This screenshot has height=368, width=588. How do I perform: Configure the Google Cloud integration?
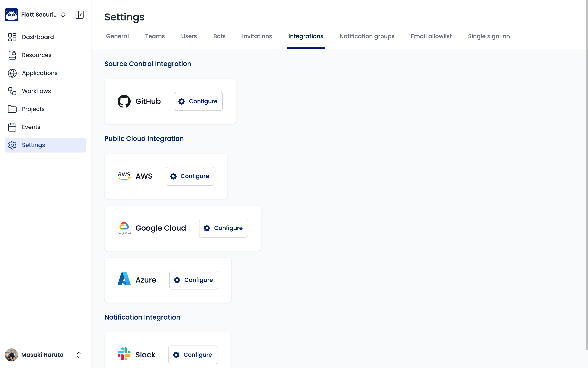223,228
